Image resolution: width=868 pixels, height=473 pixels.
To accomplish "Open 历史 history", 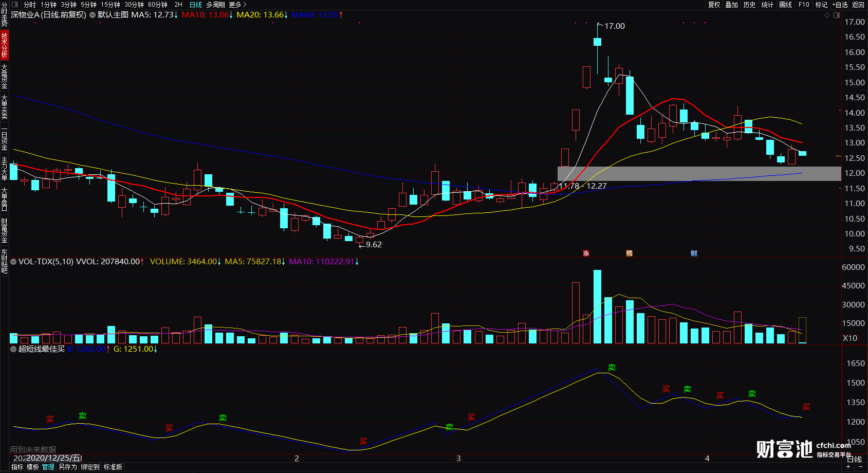I will (x=750, y=5).
